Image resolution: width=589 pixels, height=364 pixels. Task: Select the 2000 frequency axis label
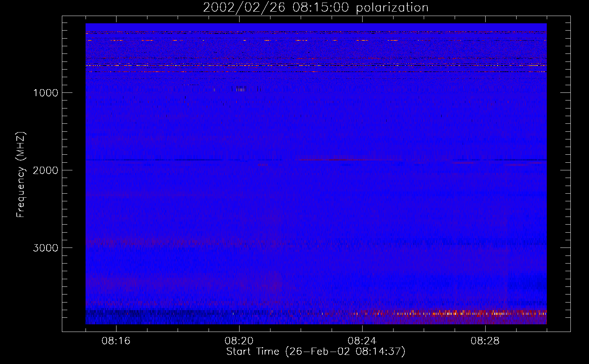(46, 170)
